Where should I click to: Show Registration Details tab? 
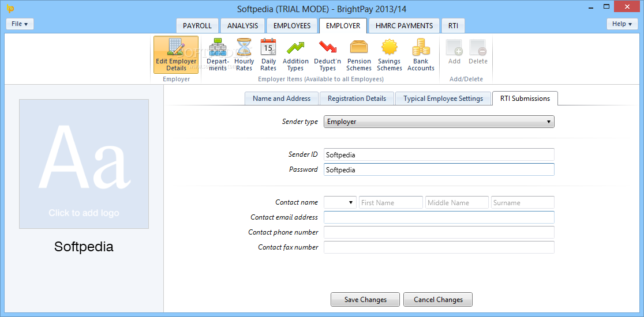point(357,99)
